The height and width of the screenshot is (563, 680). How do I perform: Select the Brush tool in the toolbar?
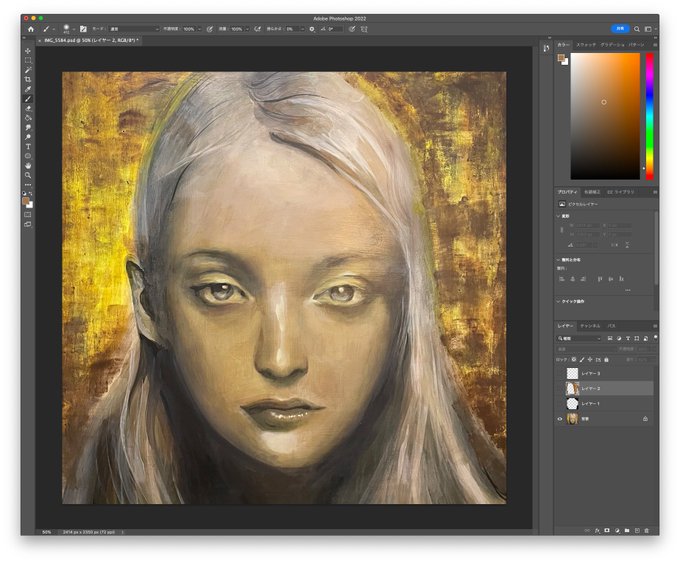tap(28, 99)
